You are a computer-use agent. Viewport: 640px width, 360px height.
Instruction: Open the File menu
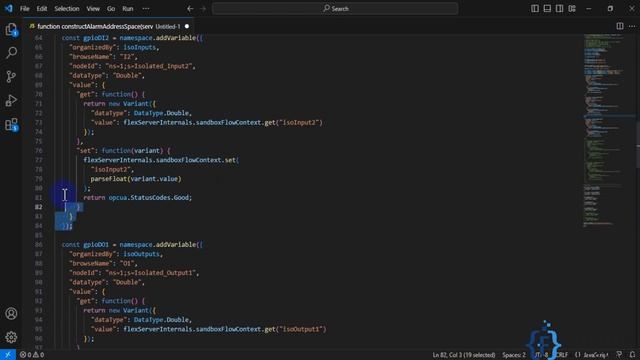click(24, 9)
